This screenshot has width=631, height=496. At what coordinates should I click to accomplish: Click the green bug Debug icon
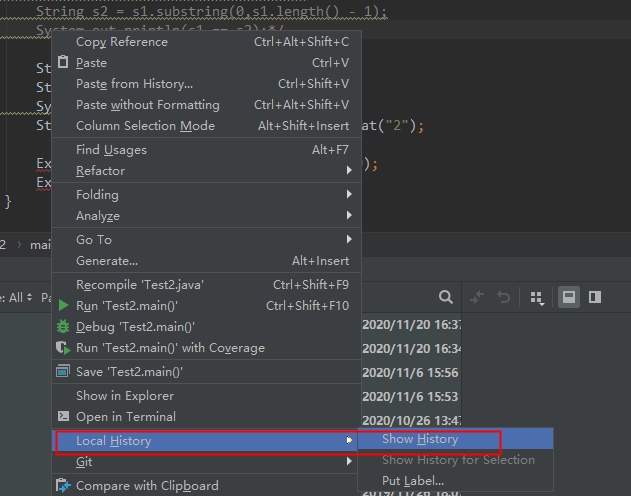63,326
